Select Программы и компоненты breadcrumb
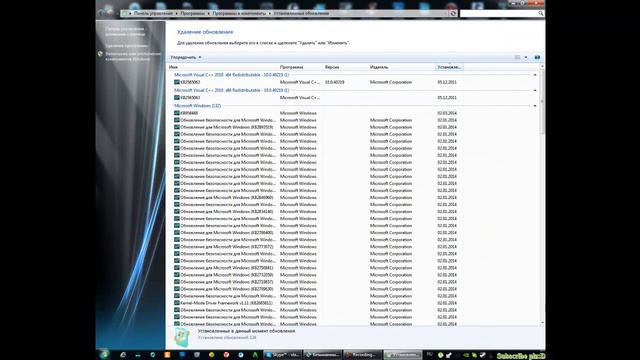The image size is (640, 360). pyautogui.click(x=239, y=13)
